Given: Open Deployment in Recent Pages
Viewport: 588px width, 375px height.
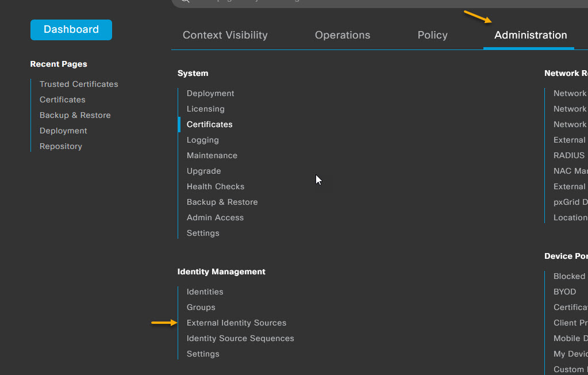Looking at the screenshot, I should [63, 131].
